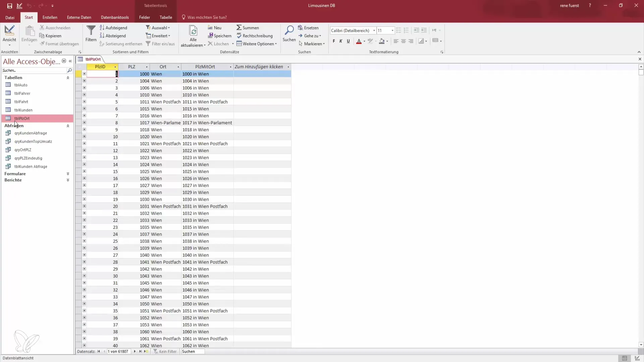Click the record search box
Image resolution: width=644 pixels, height=362 pixels.
pyautogui.click(x=193, y=352)
